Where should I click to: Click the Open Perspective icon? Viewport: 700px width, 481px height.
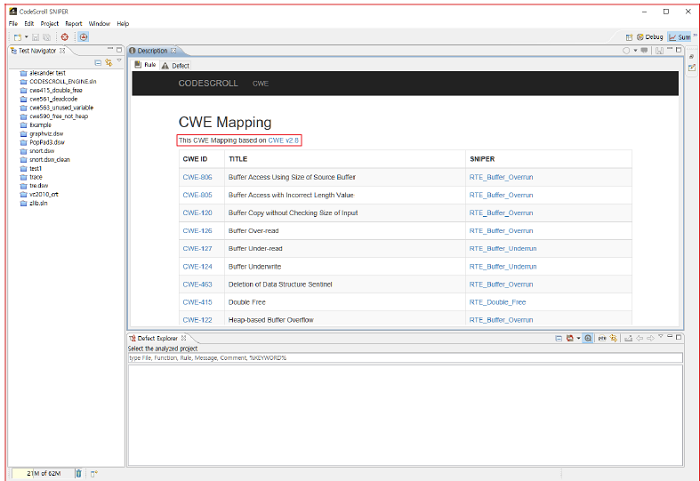(x=629, y=37)
